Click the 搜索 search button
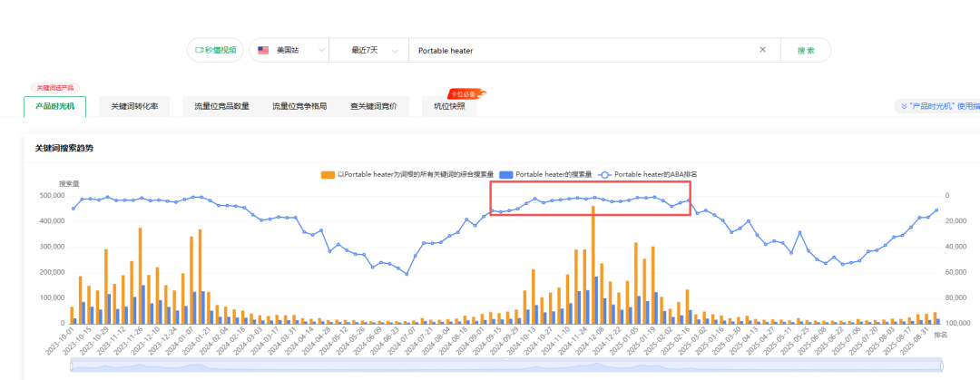Image resolution: width=980 pixels, height=380 pixels. (x=806, y=50)
